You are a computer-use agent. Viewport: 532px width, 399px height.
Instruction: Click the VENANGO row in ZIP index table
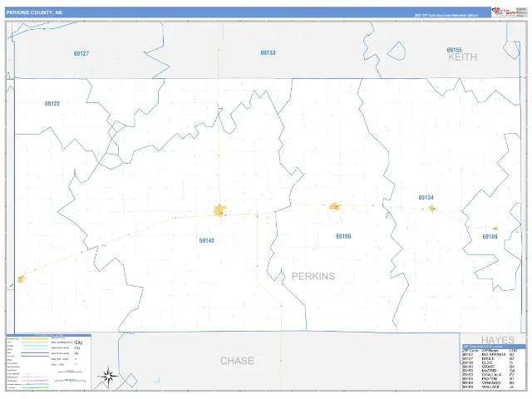pyautogui.click(x=489, y=382)
